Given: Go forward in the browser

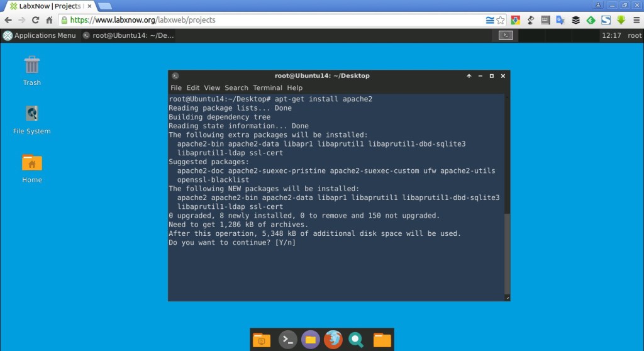Looking at the screenshot, I should [x=22, y=19].
